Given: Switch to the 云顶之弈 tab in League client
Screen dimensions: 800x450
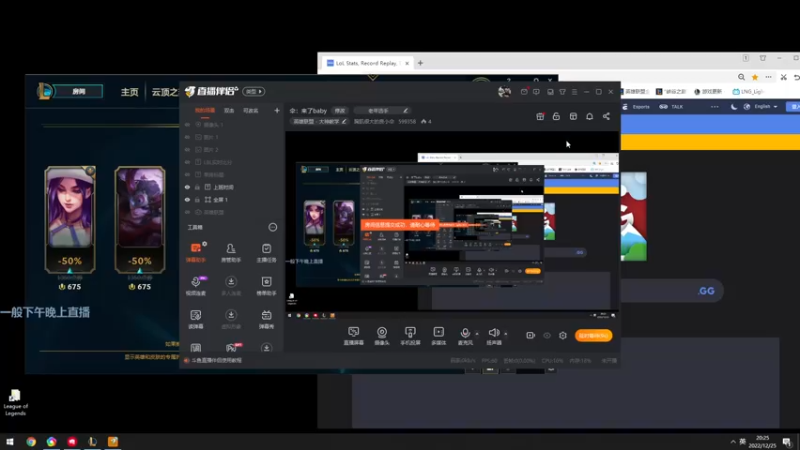Looking at the screenshot, I should tap(165, 92).
